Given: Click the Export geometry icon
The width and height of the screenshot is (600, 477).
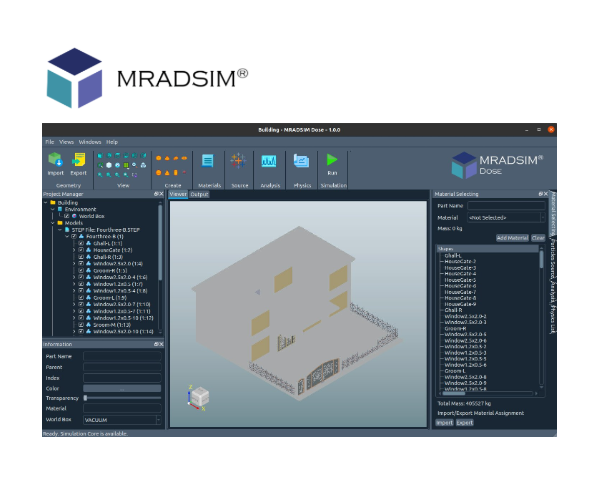Looking at the screenshot, I should click(x=78, y=160).
